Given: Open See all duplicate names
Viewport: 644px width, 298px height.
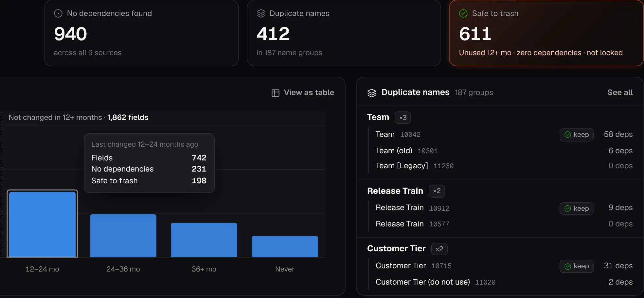Looking at the screenshot, I should pyautogui.click(x=620, y=92).
